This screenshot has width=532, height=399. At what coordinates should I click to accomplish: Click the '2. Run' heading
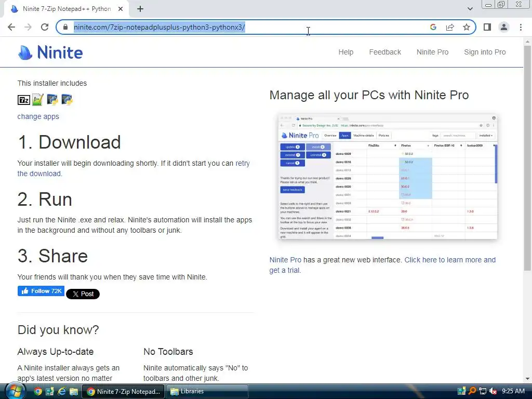pos(45,199)
